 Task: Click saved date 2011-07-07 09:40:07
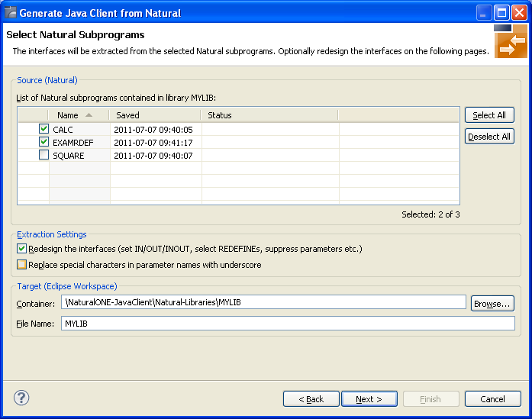click(x=153, y=156)
